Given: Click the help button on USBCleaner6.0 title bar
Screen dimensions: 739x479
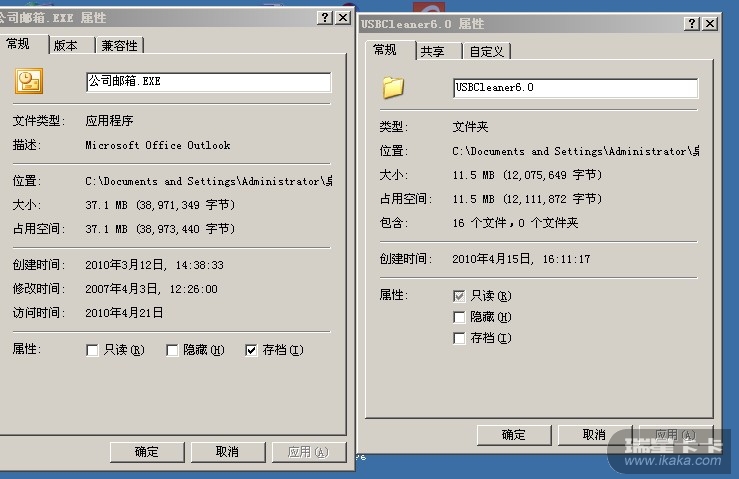Looking at the screenshot, I should (x=692, y=23).
